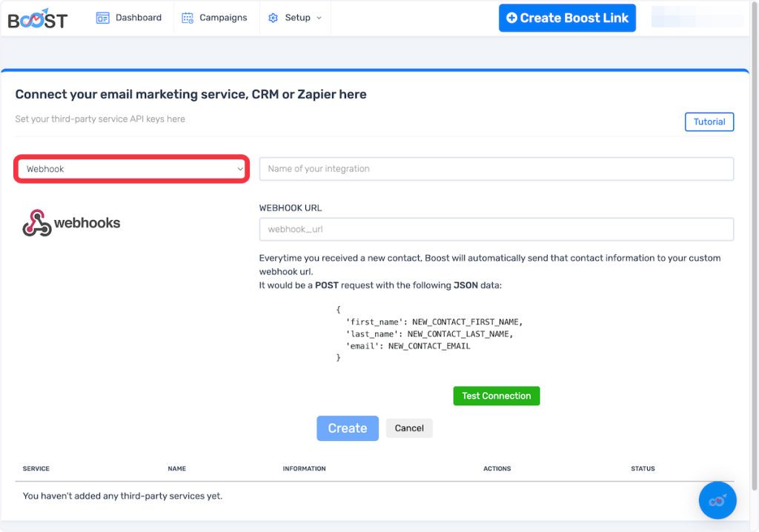
Task: Open the Webhook service dropdown
Action: (131, 169)
